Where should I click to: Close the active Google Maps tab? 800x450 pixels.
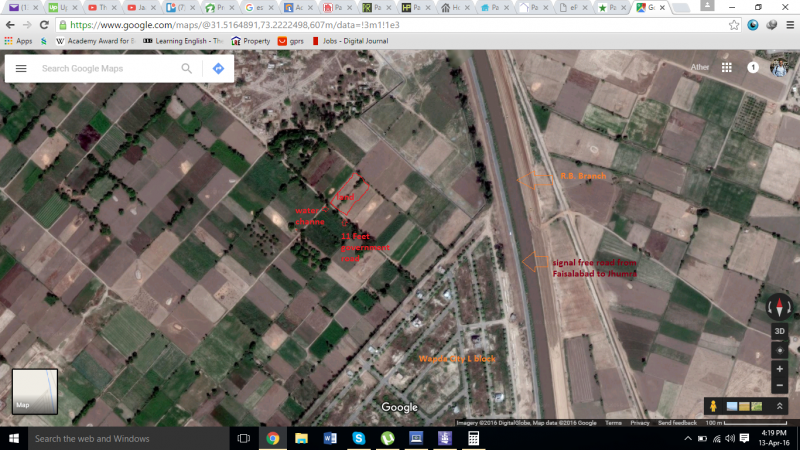[662, 7]
